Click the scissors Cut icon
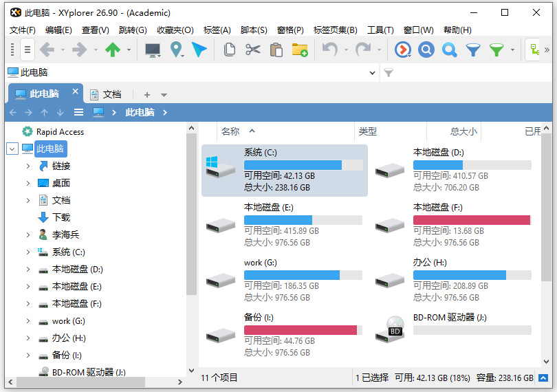 [x=253, y=50]
